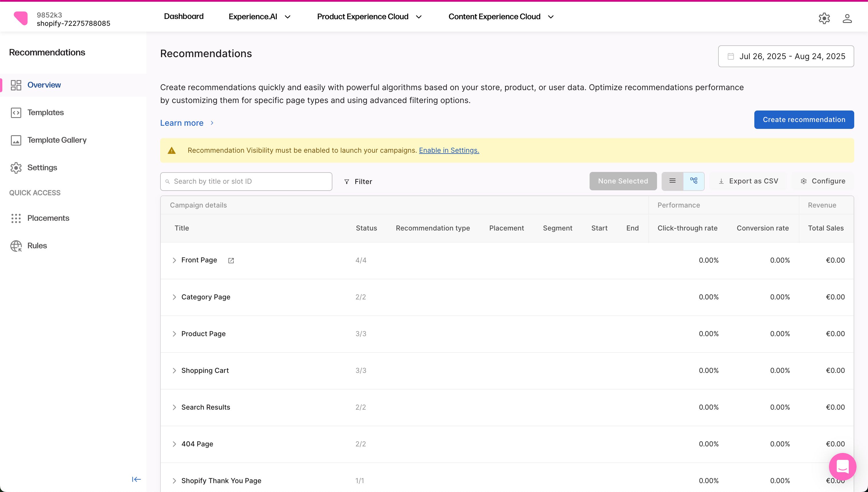Open the top-right settings gear icon
This screenshot has height=492, width=868.
pos(824,18)
